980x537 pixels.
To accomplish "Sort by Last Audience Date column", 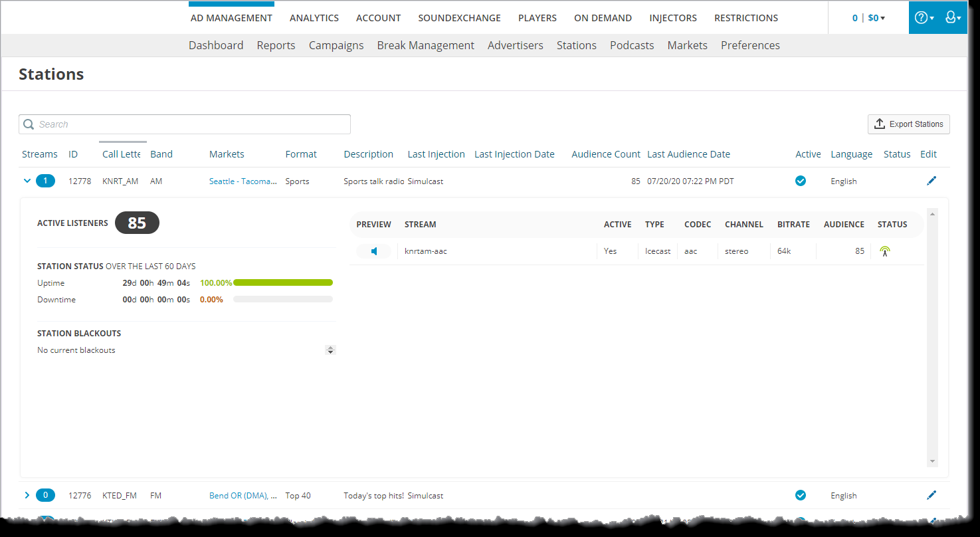I will [688, 154].
